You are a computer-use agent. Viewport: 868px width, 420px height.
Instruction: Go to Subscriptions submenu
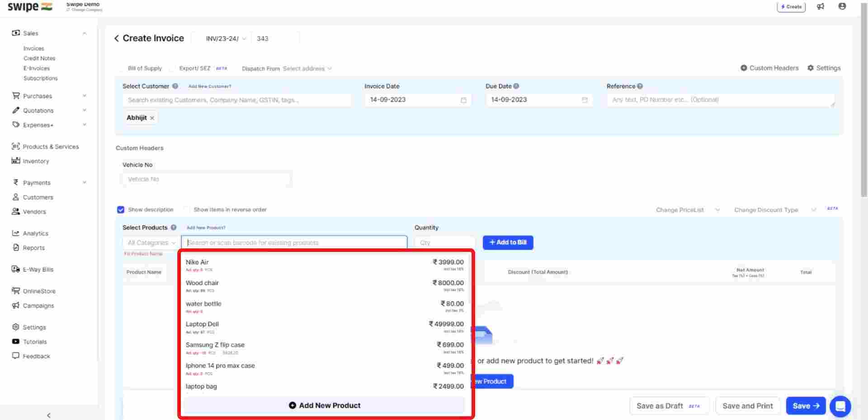(x=41, y=78)
